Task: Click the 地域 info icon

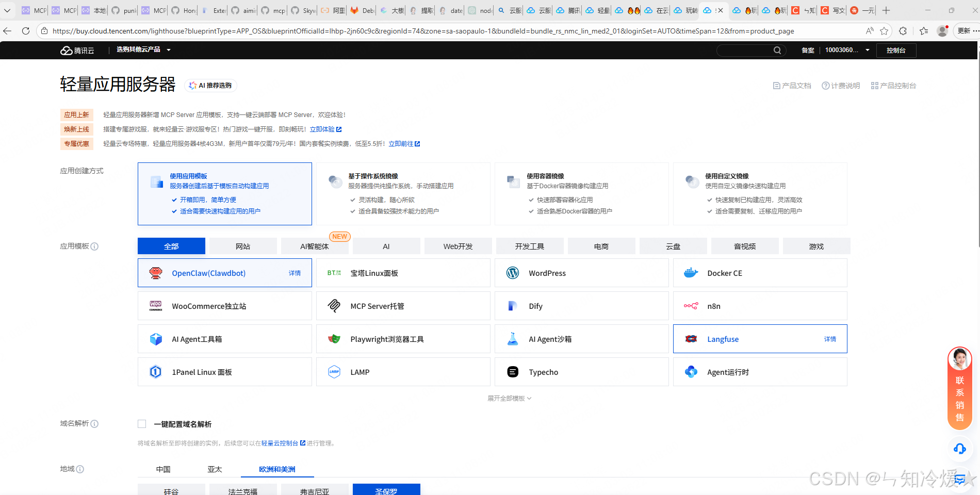Action: pyautogui.click(x=80, y=469)
